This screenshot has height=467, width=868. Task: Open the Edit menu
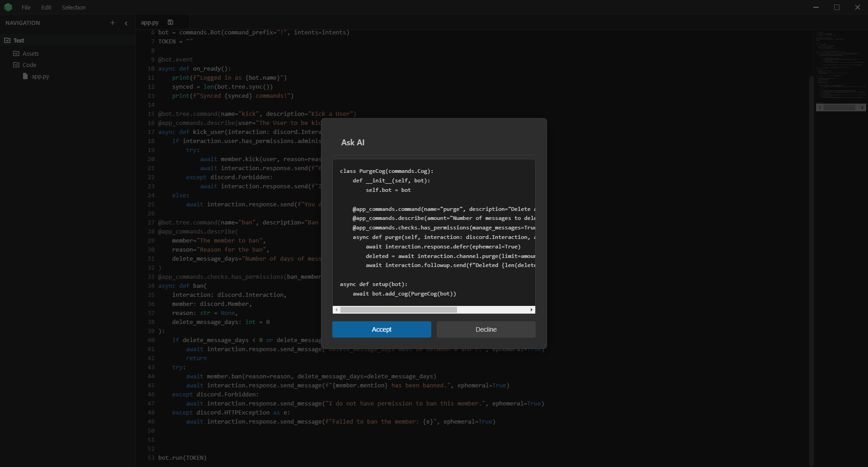pos(46,7)
